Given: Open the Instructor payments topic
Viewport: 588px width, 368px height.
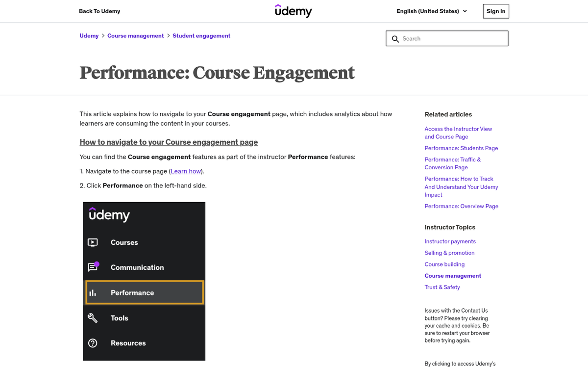Looking at the screenshot, I should (450, 241).
